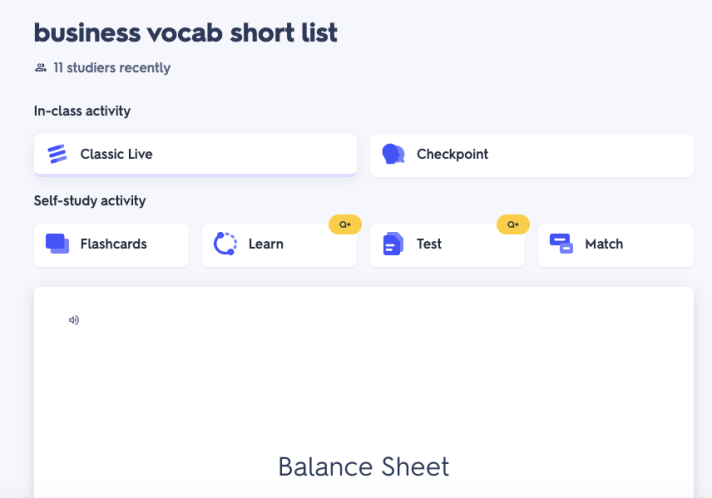Viewport: 712px width, 498px height.
Task: Click the 'business vocab short list' title
Action: pyautogui.click(x=186, y=32)
